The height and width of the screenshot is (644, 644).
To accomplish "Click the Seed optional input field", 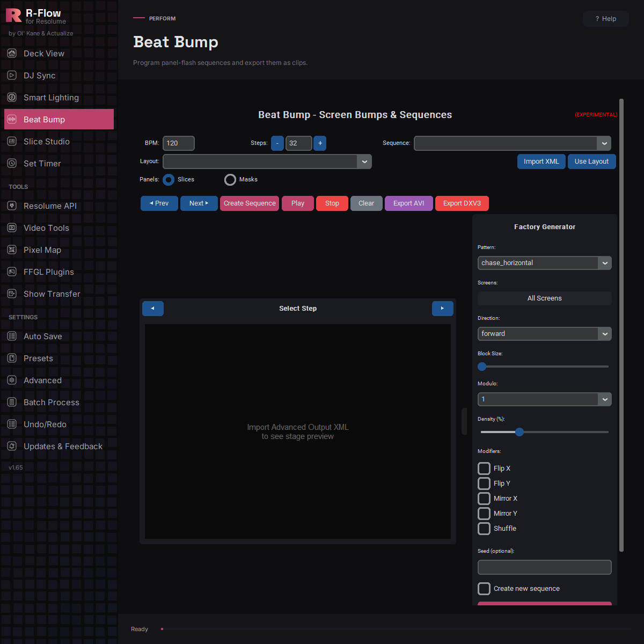I will coord(545,567).
